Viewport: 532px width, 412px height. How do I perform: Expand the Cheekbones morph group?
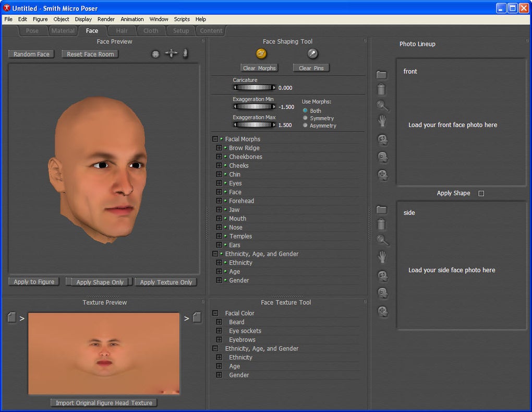219,157
